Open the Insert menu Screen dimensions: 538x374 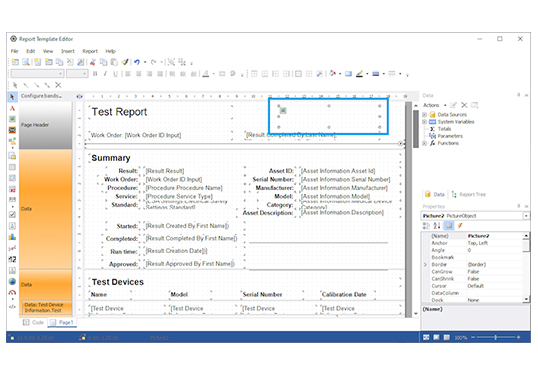68,51
